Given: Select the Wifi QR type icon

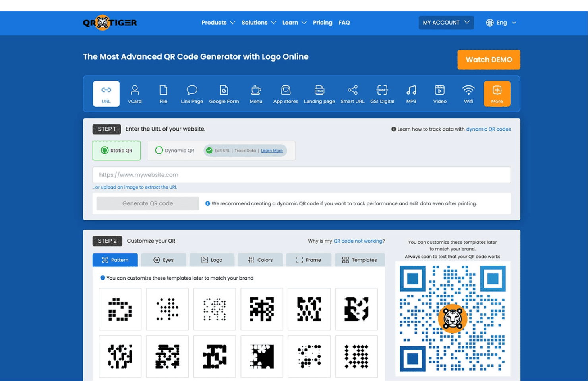Looking at the screenshot, I should pos(468,94).
